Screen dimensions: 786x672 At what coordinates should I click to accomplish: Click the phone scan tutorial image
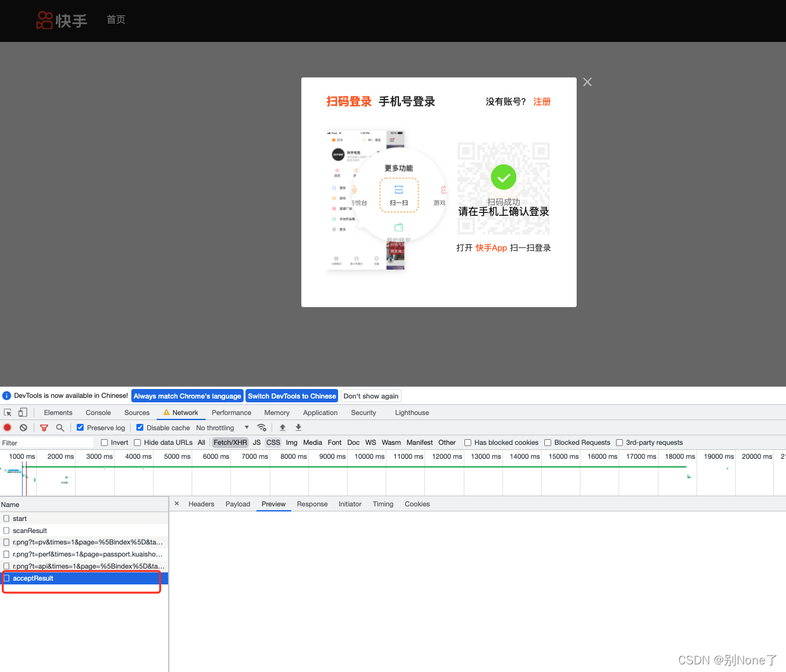point(386,200)
